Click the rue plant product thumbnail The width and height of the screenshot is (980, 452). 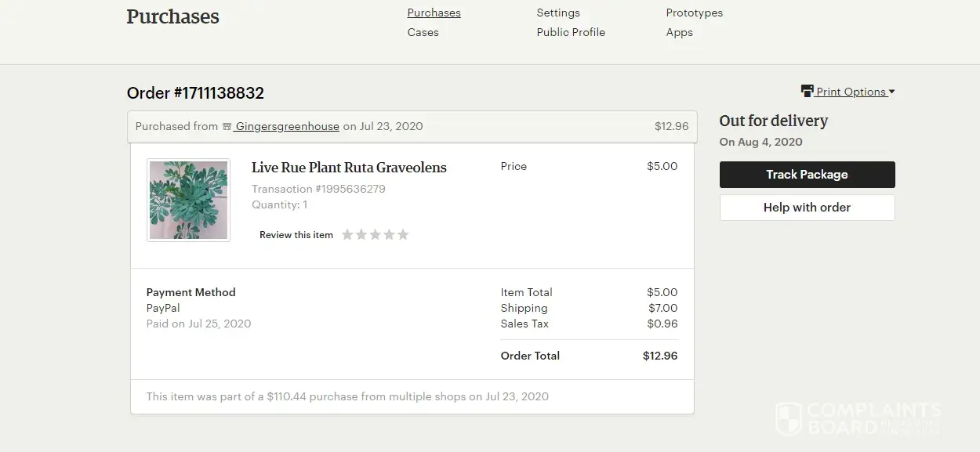coord(188,200)
